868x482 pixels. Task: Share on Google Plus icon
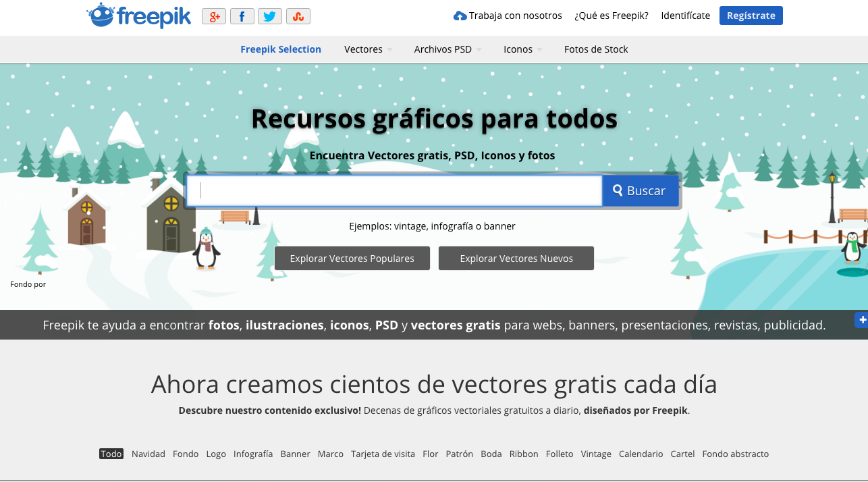(214, 16)
